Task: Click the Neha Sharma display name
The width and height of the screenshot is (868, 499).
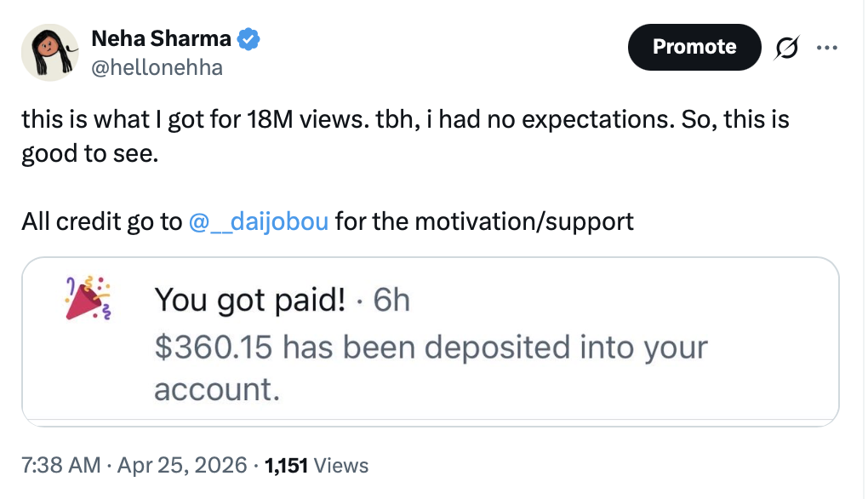Action: [161, 38]
